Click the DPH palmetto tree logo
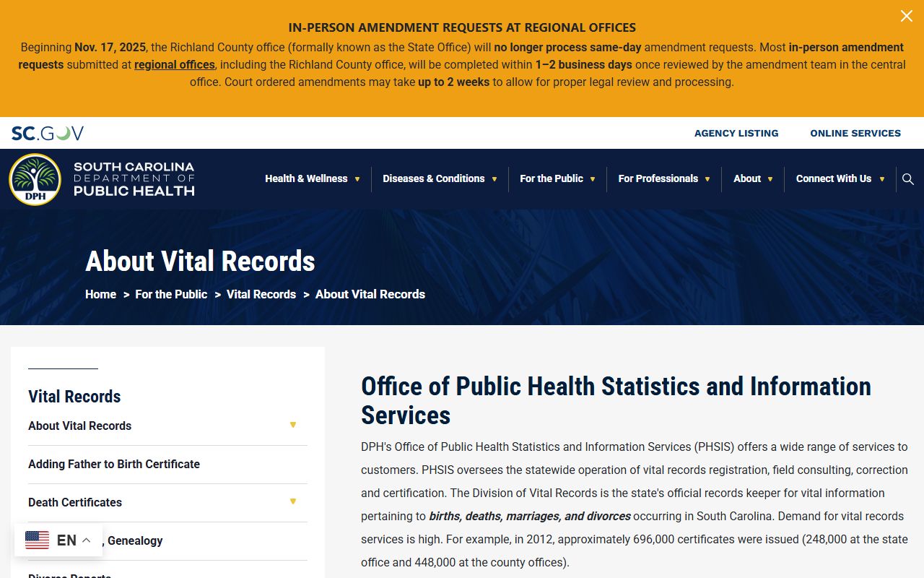924x578 pixels. pos(35,179)
